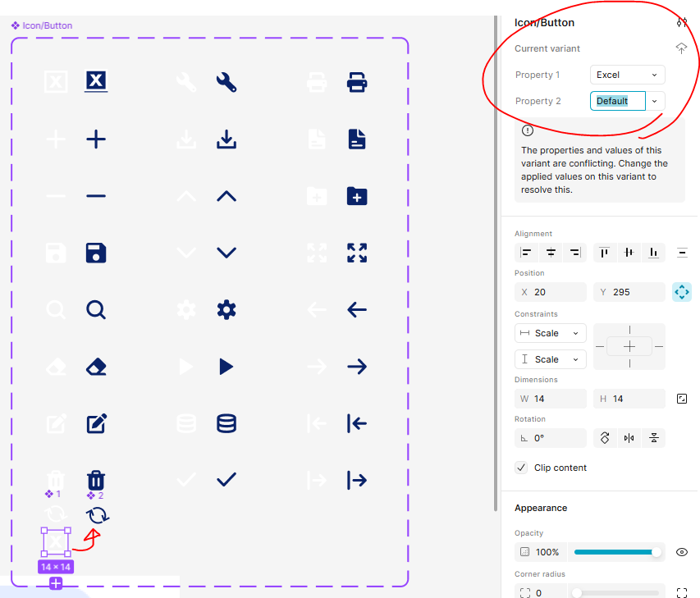Toggle absolute position button

682,292
